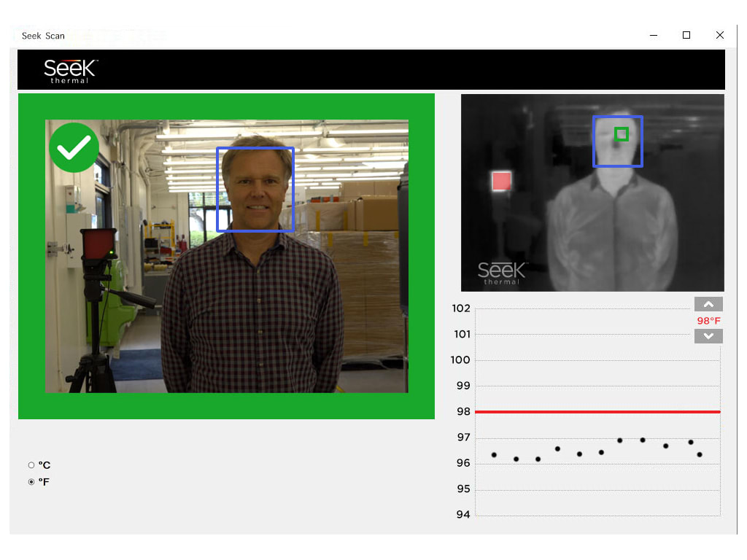Click the red reference square in thermal view
The width and height of the screenshot is (747, 560).
[x=501, y=181]
